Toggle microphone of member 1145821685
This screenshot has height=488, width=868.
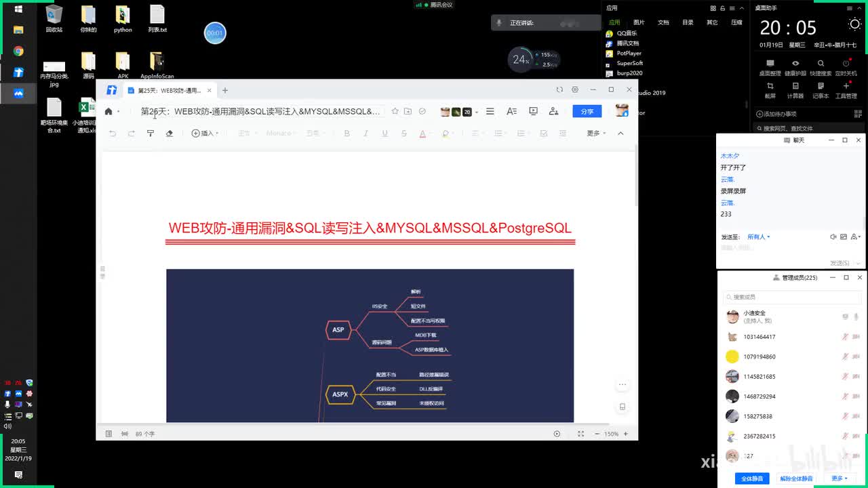pos(845,376)
